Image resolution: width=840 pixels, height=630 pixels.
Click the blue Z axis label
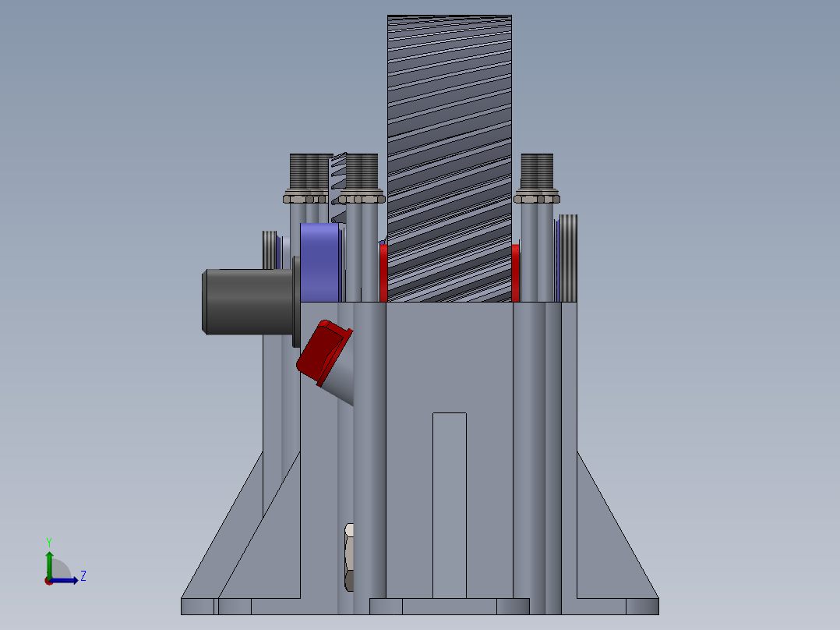click(x=82, y=577)
